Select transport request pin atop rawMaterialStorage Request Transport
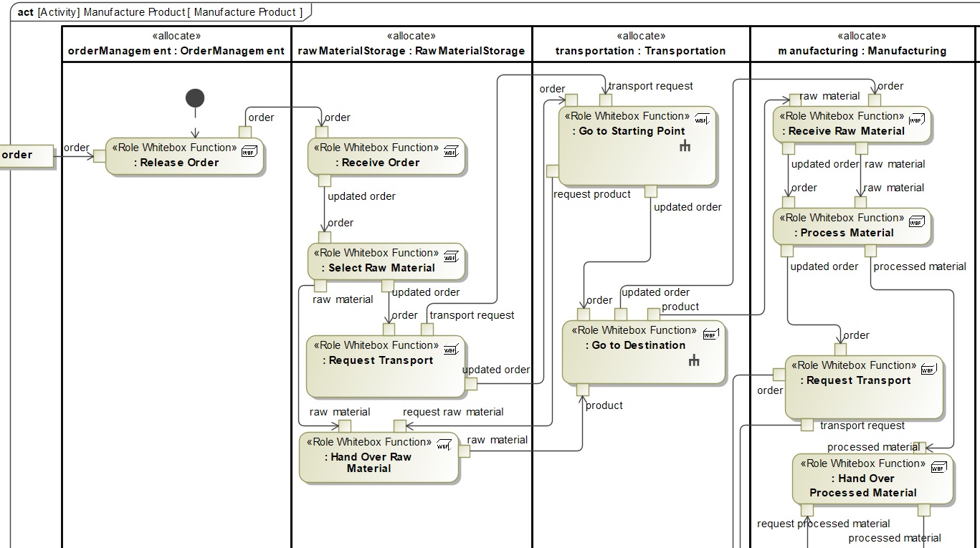Viewport: 980px width, 548px height. (427, 330)
